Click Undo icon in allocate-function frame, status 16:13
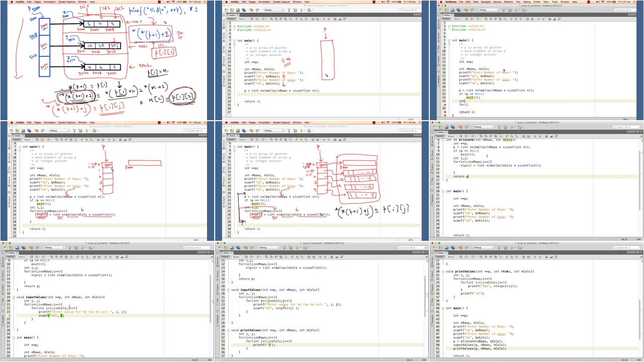Image resolution: width=644 pixels, height=362 pixels. [461, 127]
